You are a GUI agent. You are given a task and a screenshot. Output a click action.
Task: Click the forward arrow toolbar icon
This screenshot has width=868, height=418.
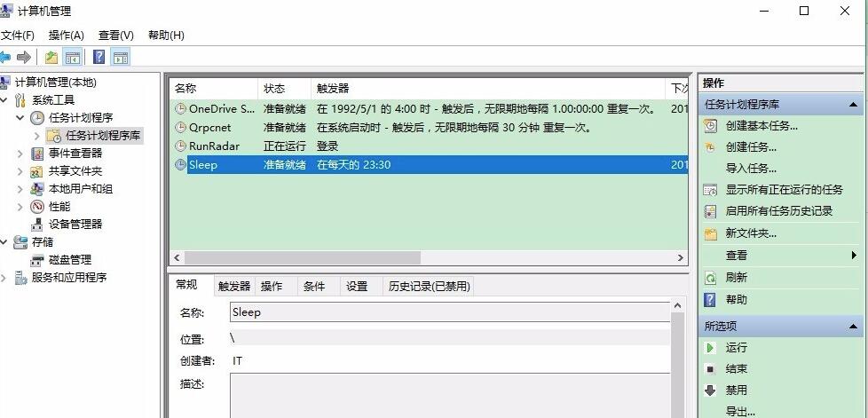tap(24, 58)
